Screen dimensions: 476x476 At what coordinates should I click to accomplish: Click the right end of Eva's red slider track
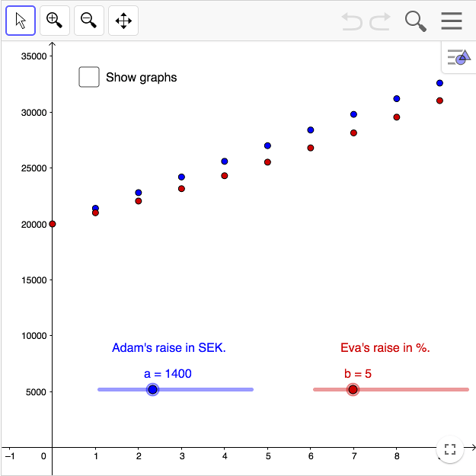[x=467, y=389]
